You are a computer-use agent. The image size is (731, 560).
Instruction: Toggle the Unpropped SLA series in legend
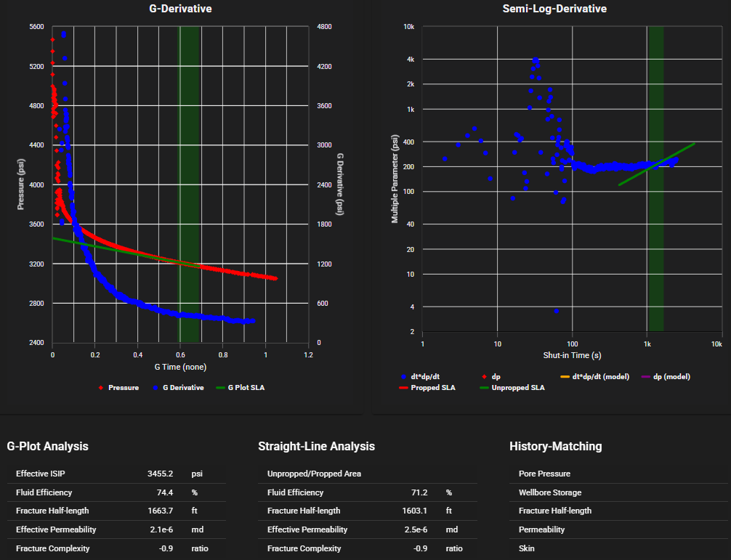517,388
